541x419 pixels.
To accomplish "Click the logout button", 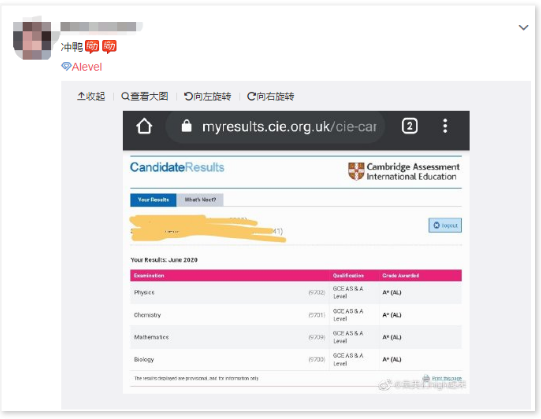I will (445, 225).
